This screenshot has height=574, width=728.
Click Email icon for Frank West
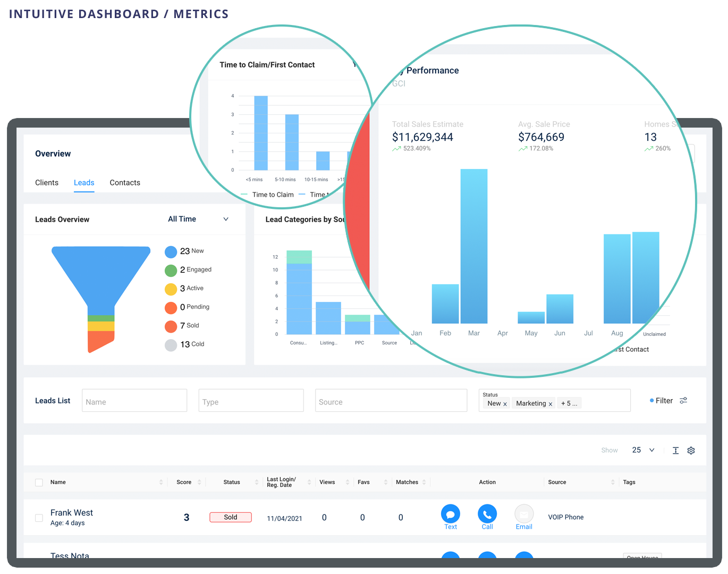(x=524, y=514)
